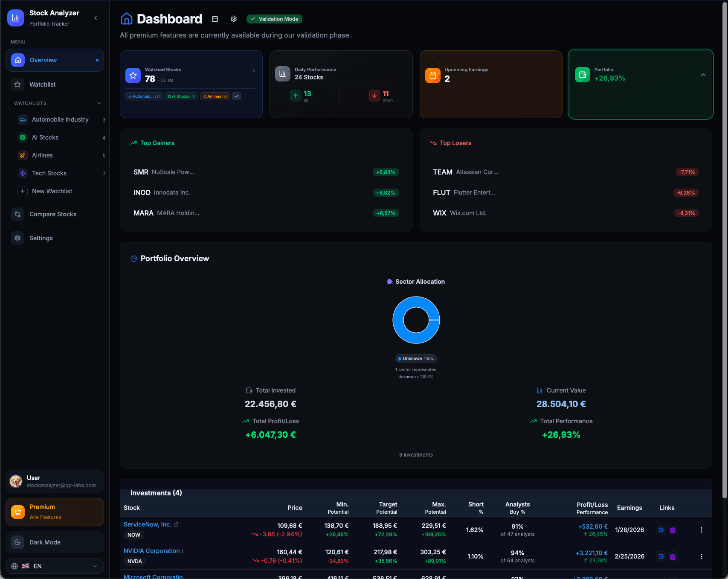Toggle the purple checkmark link for NVIDIA

[673, 556]
